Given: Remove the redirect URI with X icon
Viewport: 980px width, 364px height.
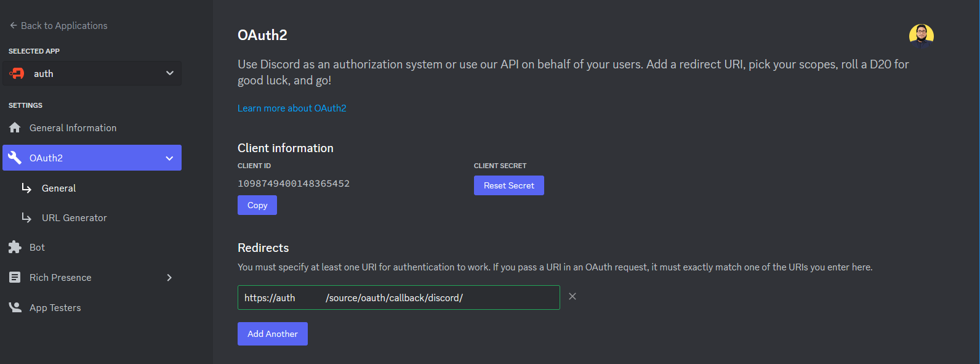Looking at the screenshot, I should pyautogui.click(x=572, y=297).
